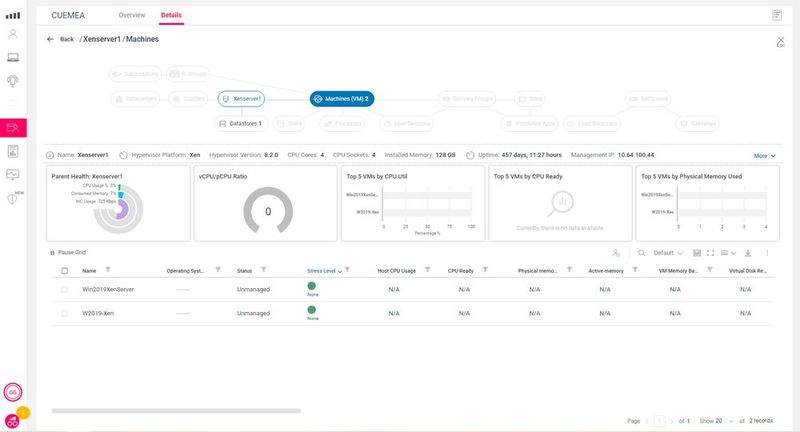Open the monitor activity graph sidebar icon

(x=13, y=174)
